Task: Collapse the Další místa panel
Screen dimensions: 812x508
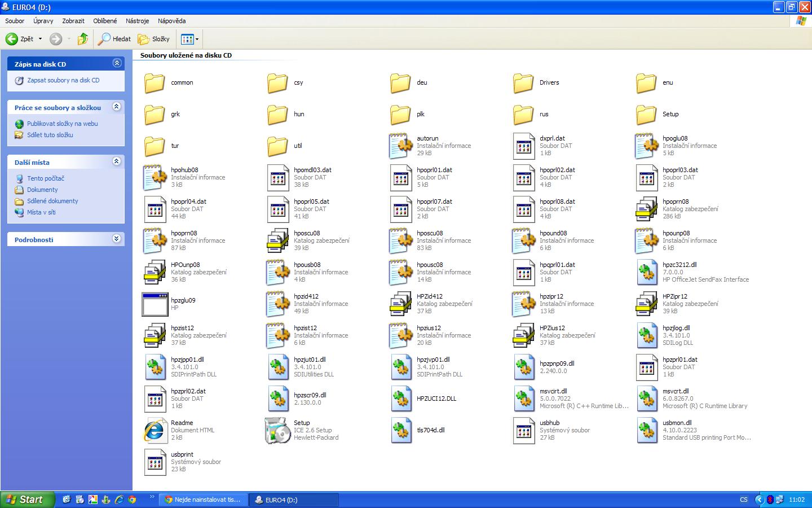Action: 117,161
